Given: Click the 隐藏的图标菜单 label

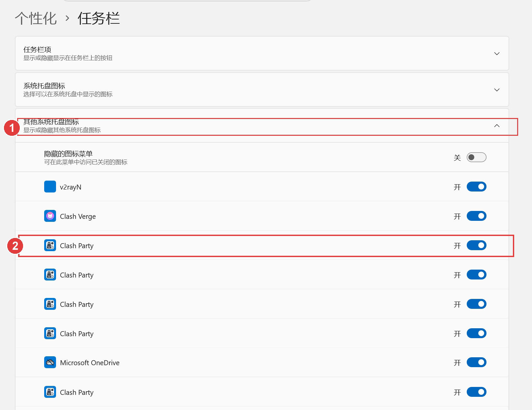Looking at the screenshot, I should coord(68,154).
